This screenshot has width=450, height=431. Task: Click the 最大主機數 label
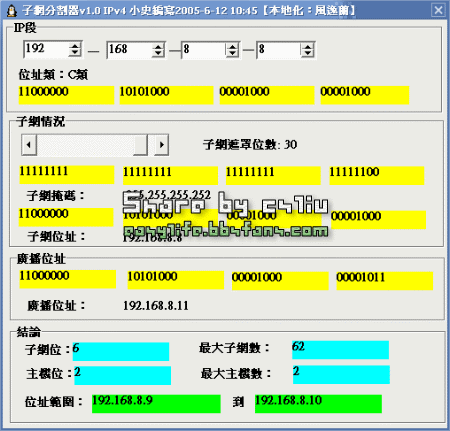(236, 374)
